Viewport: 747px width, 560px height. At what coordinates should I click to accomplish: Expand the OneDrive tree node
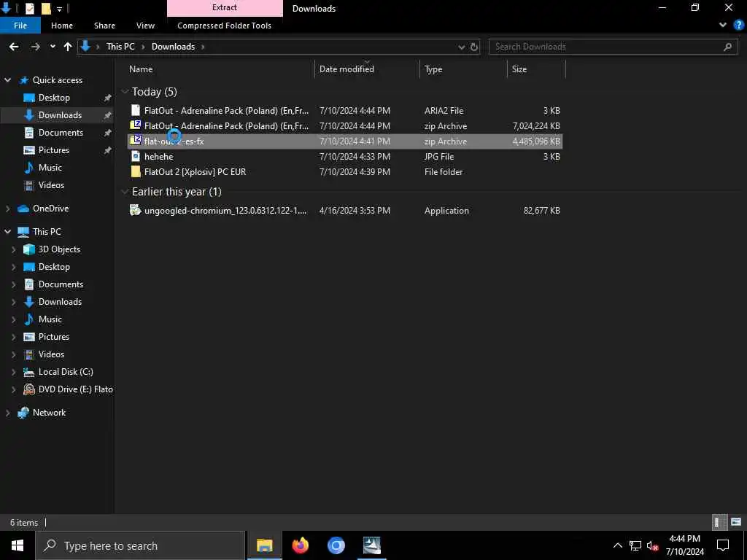click(7, 209)
